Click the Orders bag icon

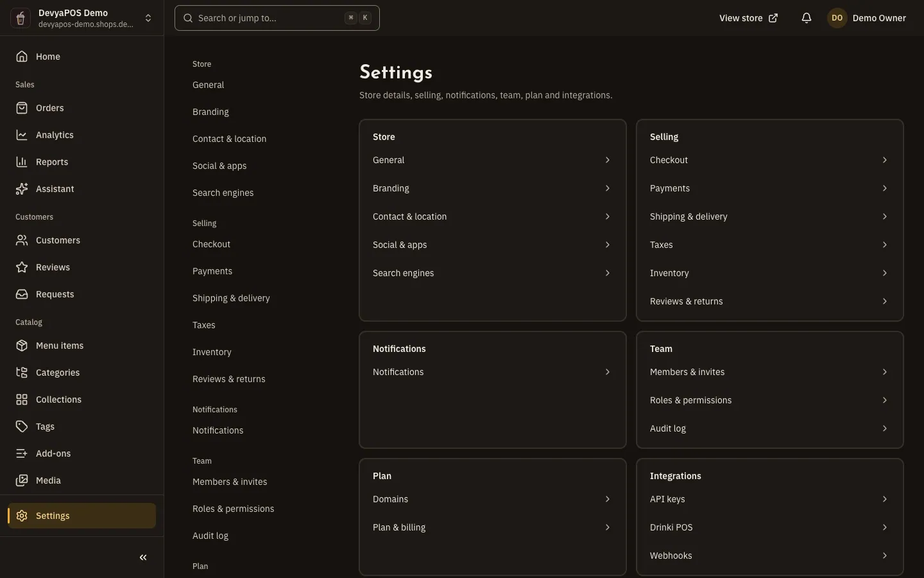click(x=22, y=108)
